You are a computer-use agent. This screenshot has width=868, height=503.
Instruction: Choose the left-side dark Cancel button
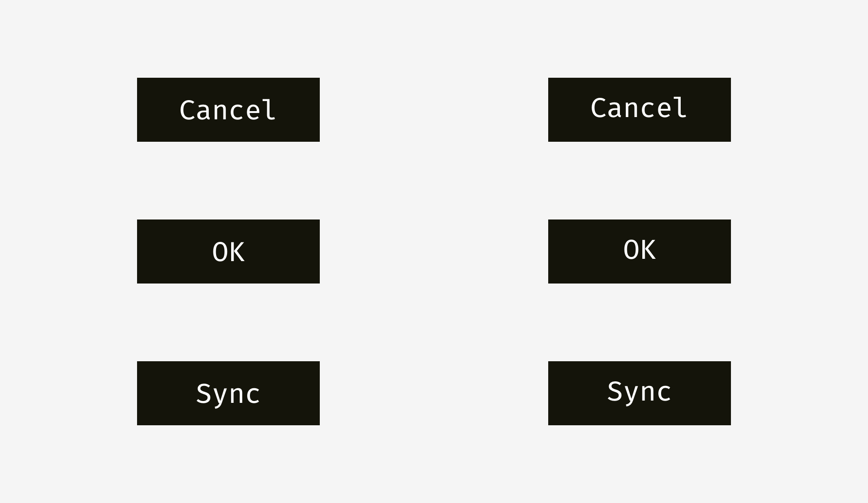pyautogui.click(x=228, y=110)
